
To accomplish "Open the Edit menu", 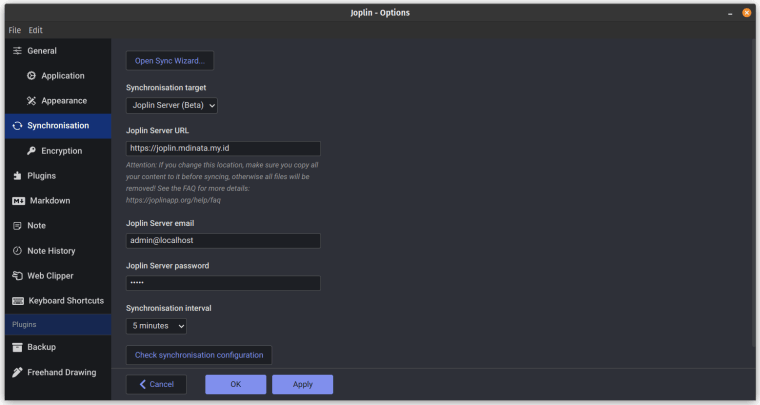I will 35,30.
